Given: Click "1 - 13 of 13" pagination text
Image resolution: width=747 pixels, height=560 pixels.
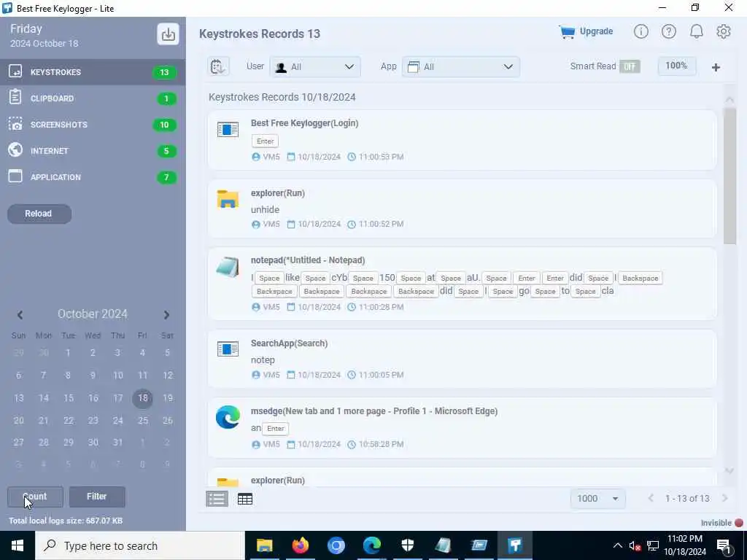Looking at the screenshot, I should (687, 499).
